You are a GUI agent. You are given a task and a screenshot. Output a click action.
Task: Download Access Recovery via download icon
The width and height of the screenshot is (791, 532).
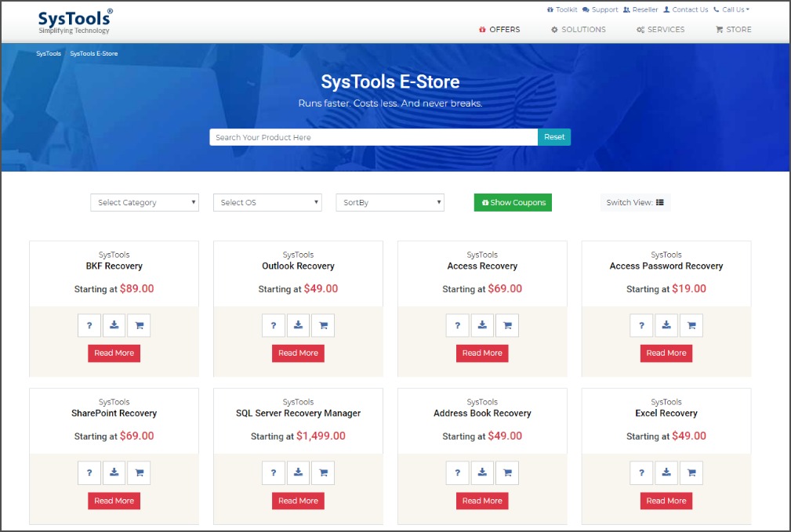(x=482, y=325)
